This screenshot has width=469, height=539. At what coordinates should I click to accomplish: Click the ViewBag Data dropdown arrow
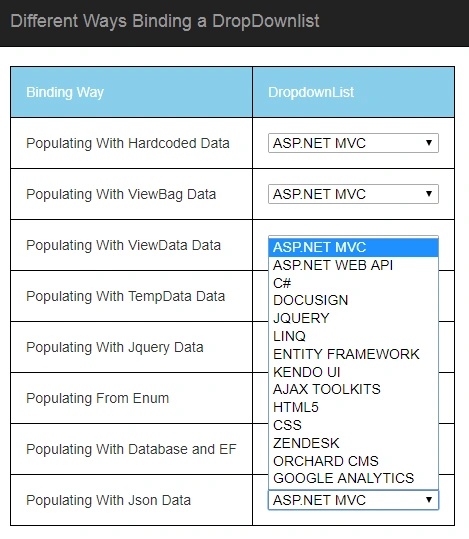[429, 194]
